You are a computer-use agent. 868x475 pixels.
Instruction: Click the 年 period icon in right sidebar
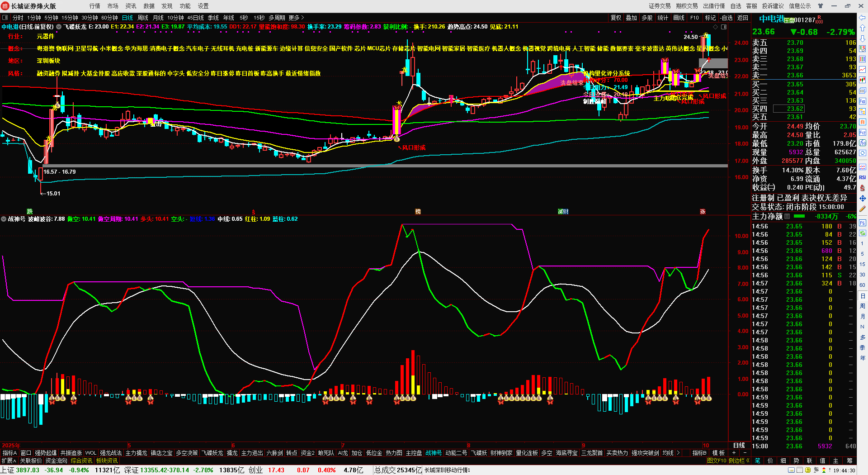[863, 358]
